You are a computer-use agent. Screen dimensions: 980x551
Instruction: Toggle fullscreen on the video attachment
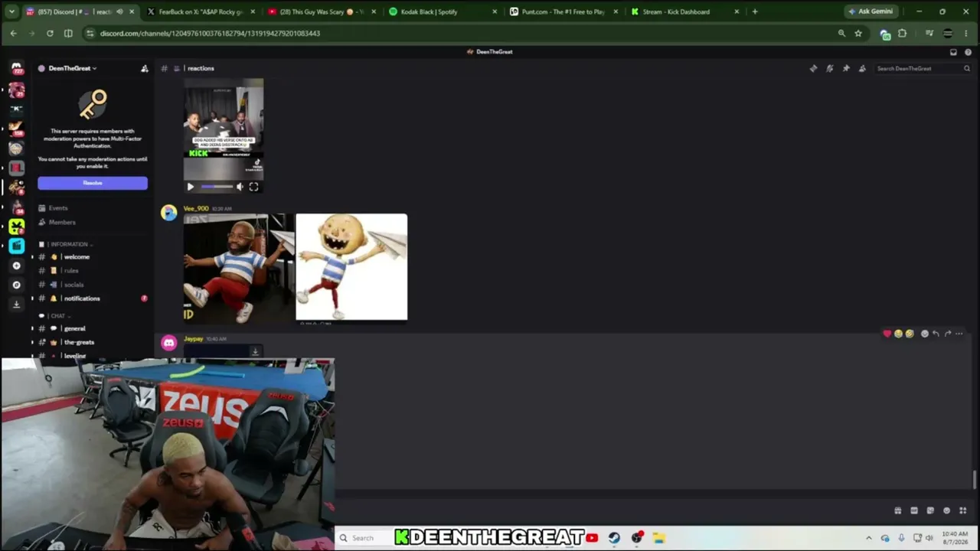pos(253,187)
